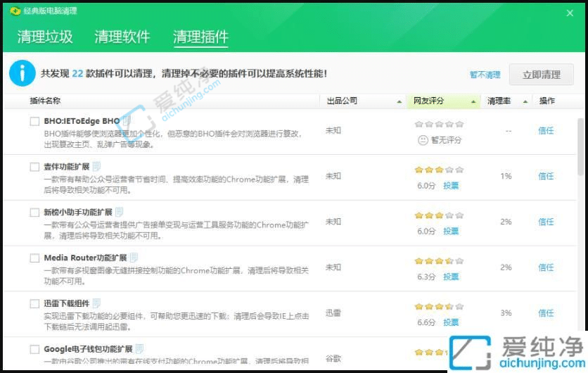Tick the Google电子钱包功能扩展 checkbox
This screenshot has width=588, height=373.
[x=34, y=349]
